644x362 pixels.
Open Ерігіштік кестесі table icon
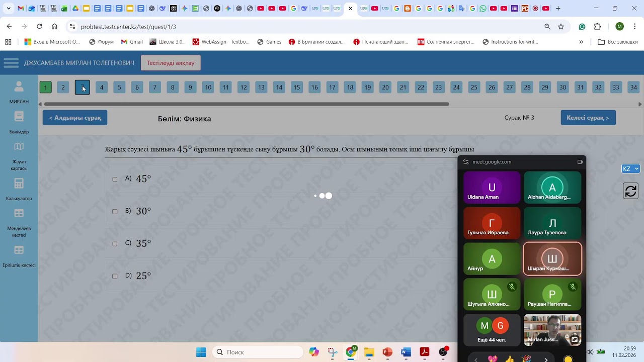(x=19, y=250)
